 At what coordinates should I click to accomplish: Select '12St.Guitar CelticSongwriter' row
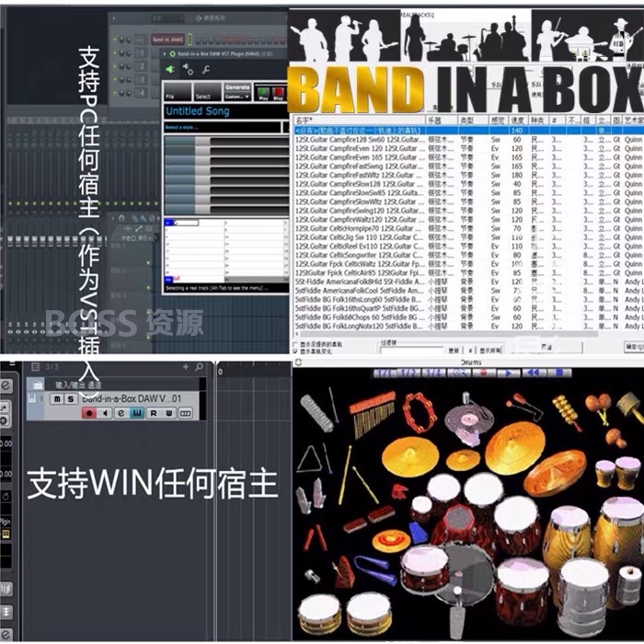point(468,255)
